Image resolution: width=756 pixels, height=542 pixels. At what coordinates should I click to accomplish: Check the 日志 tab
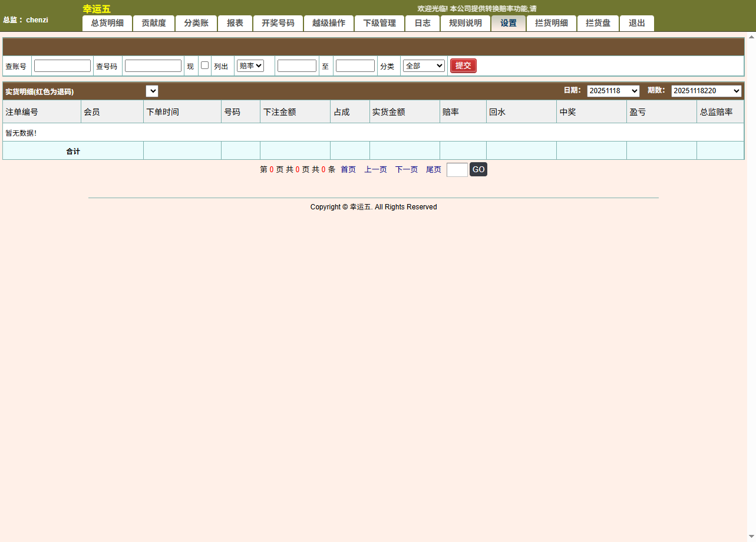tap(422, 23)
